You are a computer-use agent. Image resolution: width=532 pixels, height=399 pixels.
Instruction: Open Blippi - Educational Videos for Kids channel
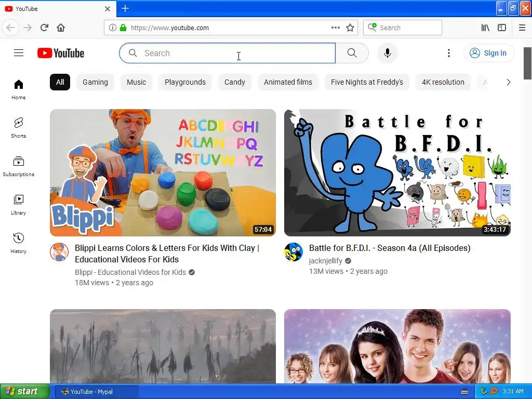click(130, 272)
